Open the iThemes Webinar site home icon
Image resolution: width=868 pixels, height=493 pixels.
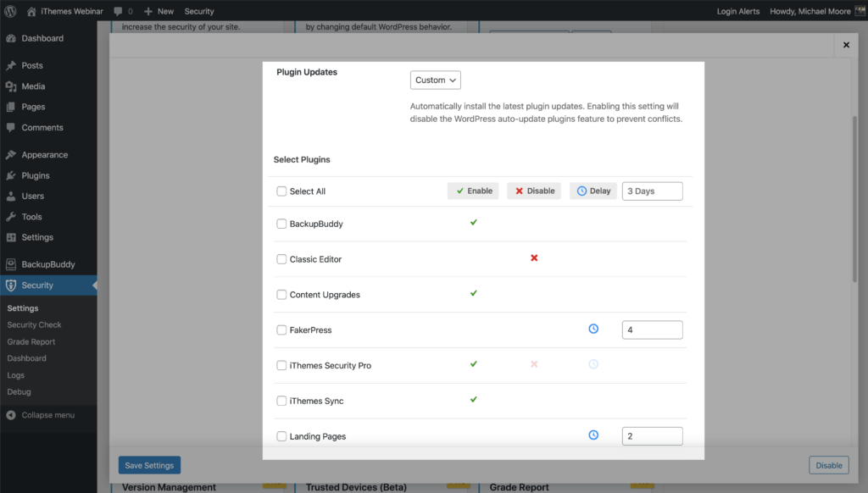pos(31,11)
